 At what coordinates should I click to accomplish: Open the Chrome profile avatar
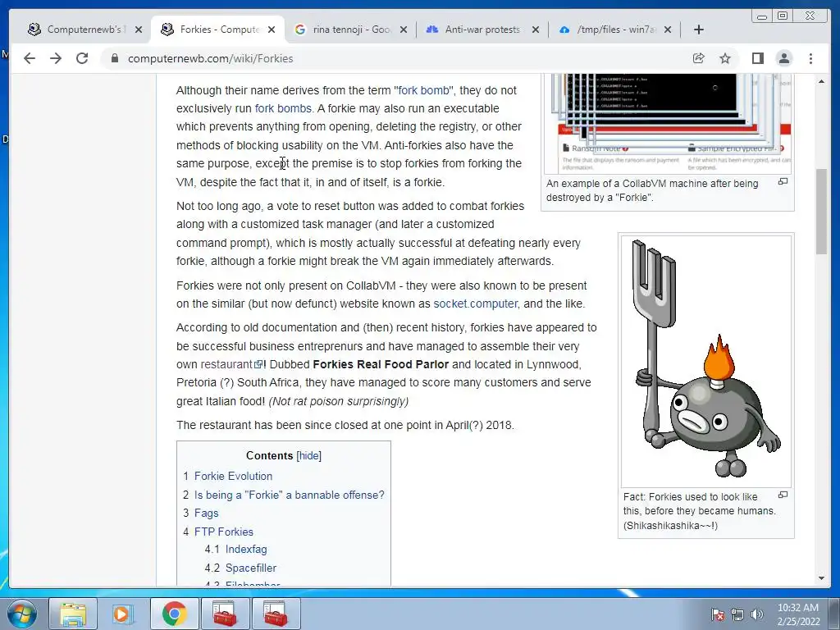[x=784, y=58]
